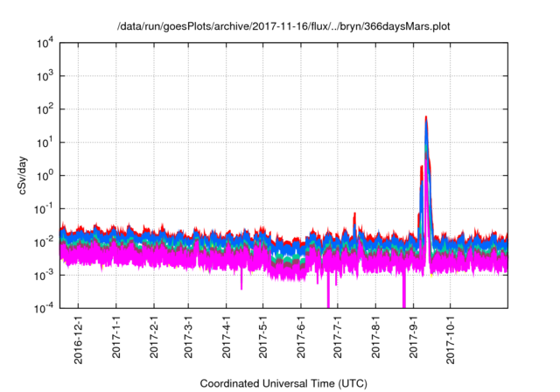Click the 2016-12-1 date tick label
560x392 pixels.
(79, 338)
